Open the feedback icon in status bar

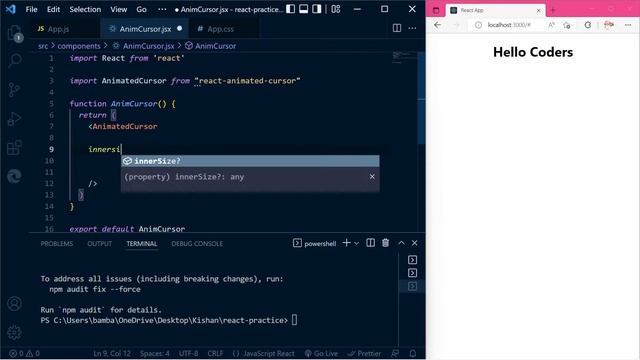395,353
